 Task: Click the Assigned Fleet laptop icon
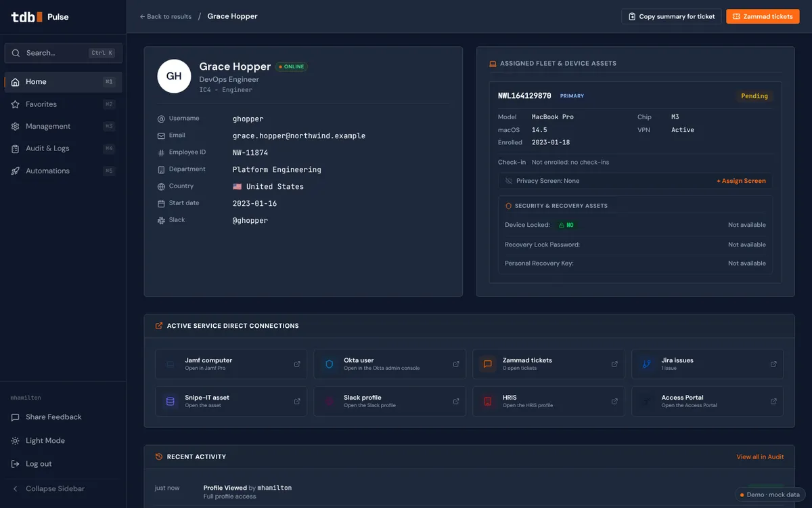click(493, 64)
